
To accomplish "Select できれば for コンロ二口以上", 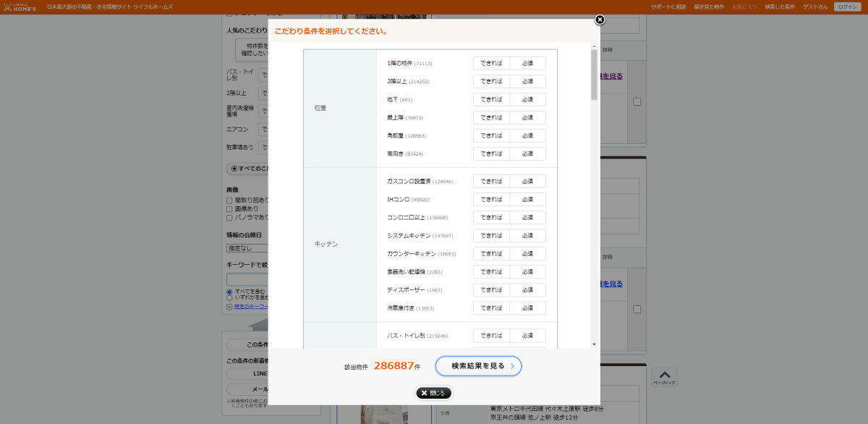I will pos(492,218).
